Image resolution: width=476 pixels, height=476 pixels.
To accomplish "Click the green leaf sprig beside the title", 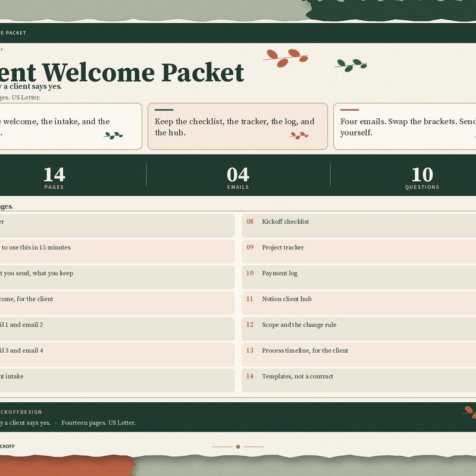I will point(351,65).
